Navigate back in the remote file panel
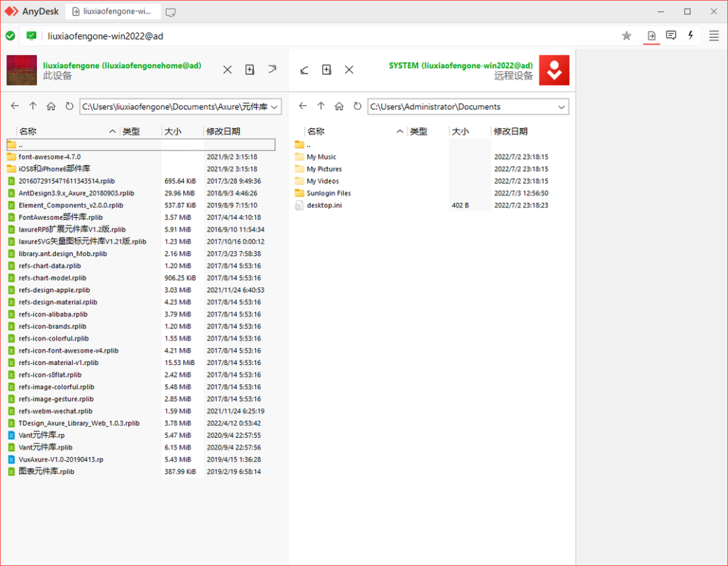The width and height of the screenshot is (728, 566). tap(303, 107)
